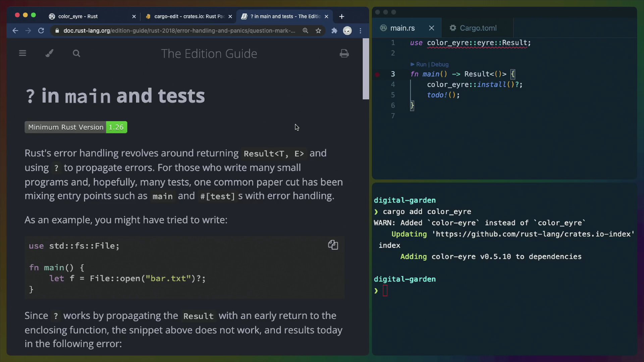The height and width of the screenshot is (362, 644).
Task: Click line number 7 in editor gutter
Action: click(x=393, y=116)
